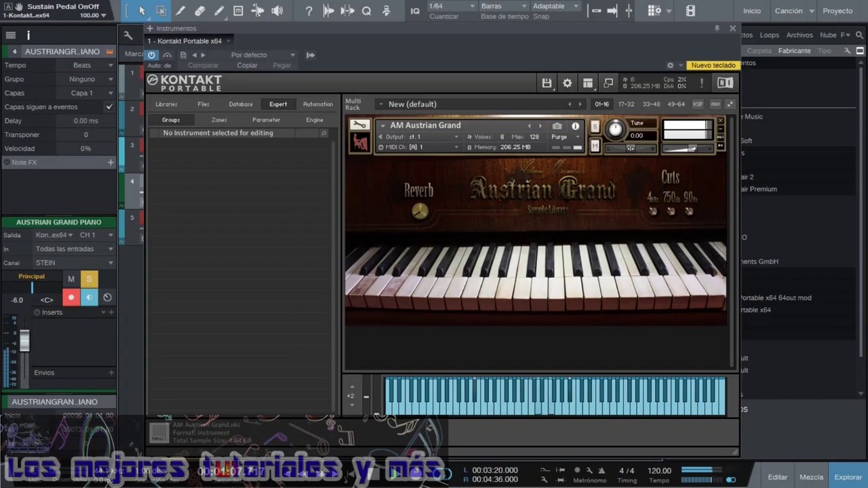This screenshot has height=488, width=868.
Task: Pin the Instrumentos window
Action: pyautogui.click(x=717, y=28)
